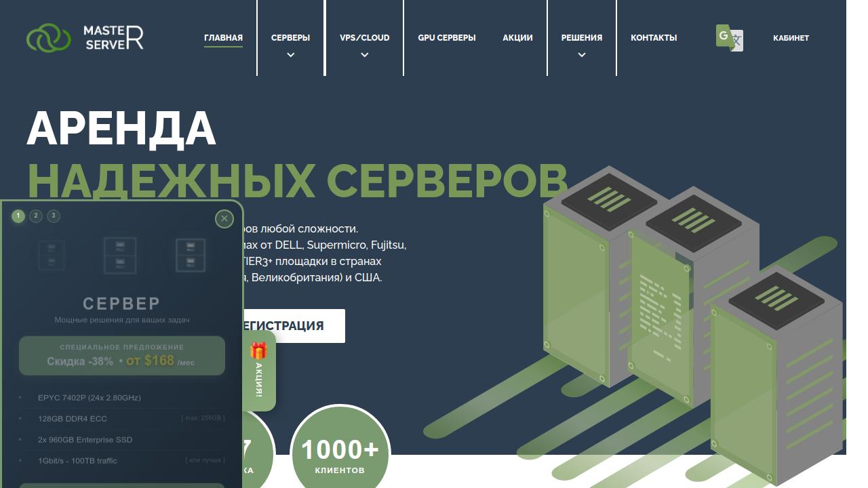This screenshot has width=868, height=488.
Task: Go to ГЛАВНАЯ page
Action: click(223, 38)
